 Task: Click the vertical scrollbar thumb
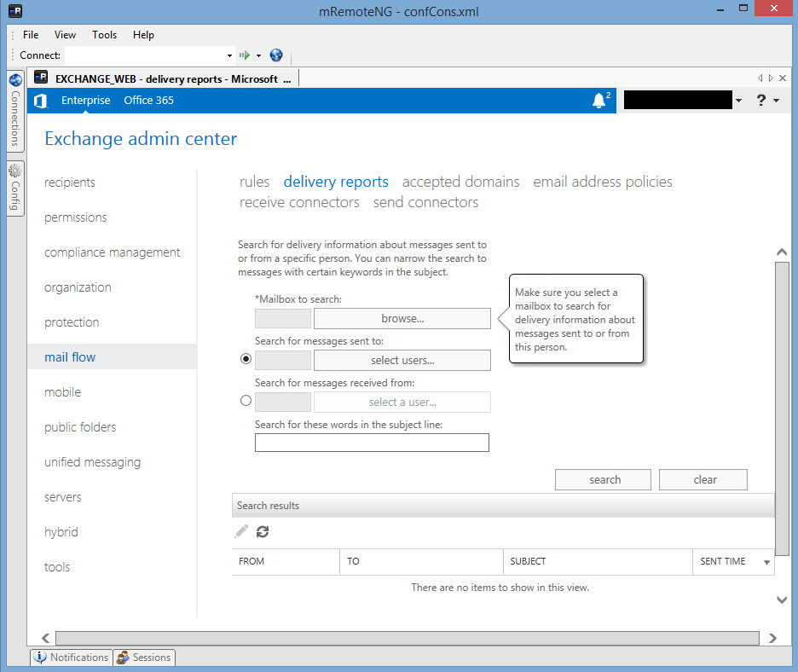(782, 408)
